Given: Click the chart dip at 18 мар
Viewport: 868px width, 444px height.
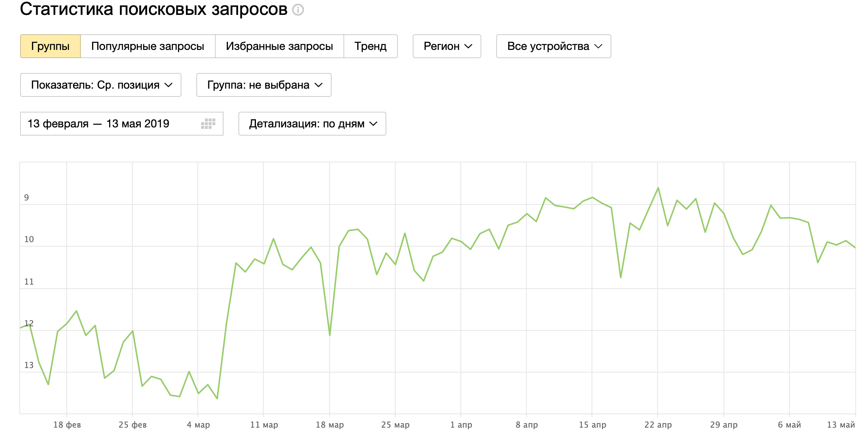Looking at the screenshot, I should coord(330,335).
